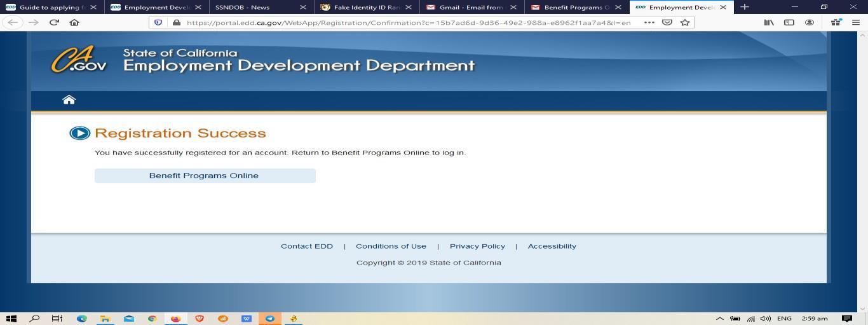
Task: Show sidebars using the toolbar icon
Action: pos(789,22)
